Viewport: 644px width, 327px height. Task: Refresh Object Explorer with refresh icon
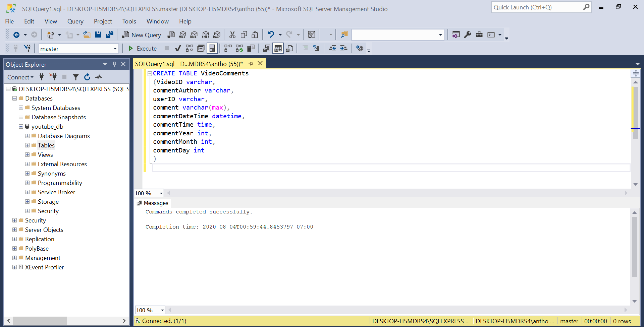click(x=87, y=77)
